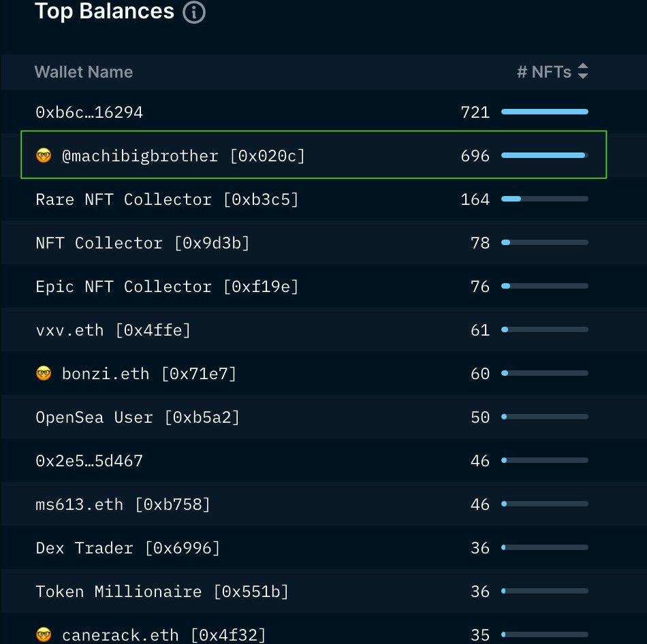Open wallet 0xb6c…16294
647x644 pixels.
[x=89, y=112]
